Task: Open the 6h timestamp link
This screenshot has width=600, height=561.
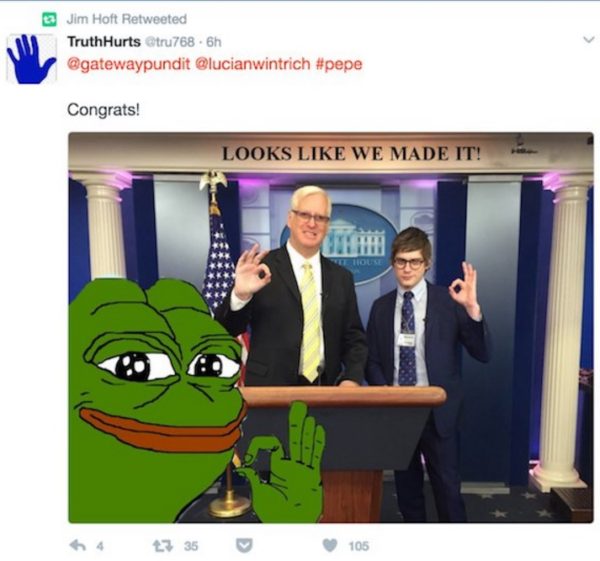Action: click(x=214, y=42)
